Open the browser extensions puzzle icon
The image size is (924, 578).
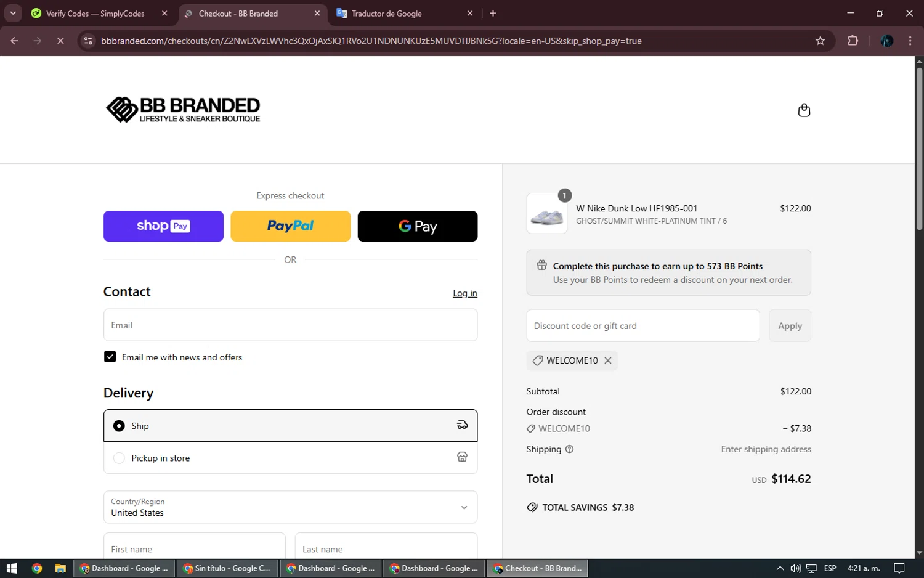pyautogui.click(x=853, y=41)
